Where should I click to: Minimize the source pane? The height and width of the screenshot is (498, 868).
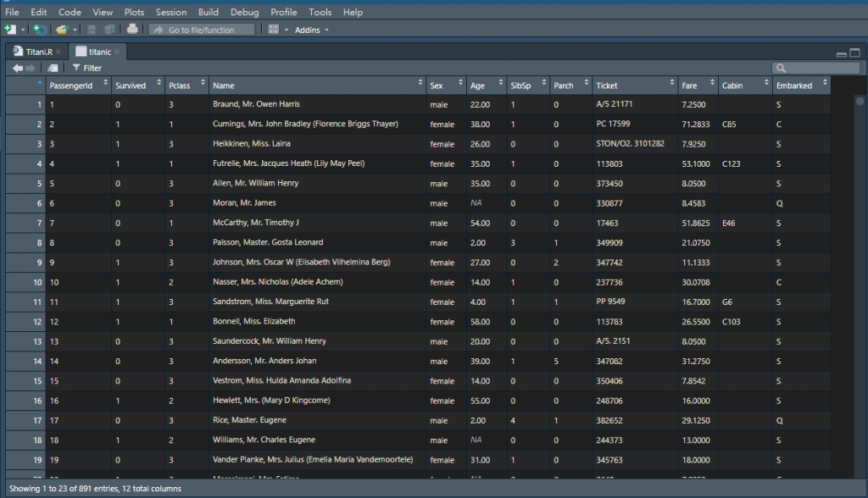[842, 53]
